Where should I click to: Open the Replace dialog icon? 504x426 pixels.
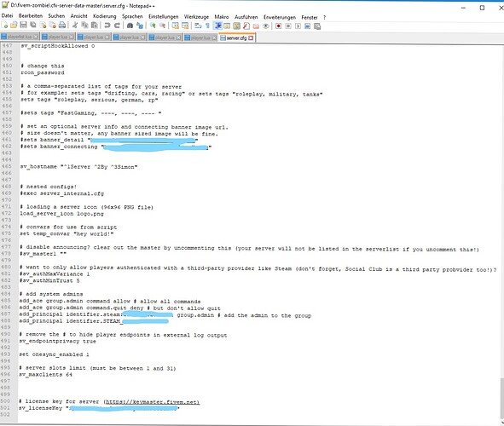pyautogui.click(x=140, y=26)
